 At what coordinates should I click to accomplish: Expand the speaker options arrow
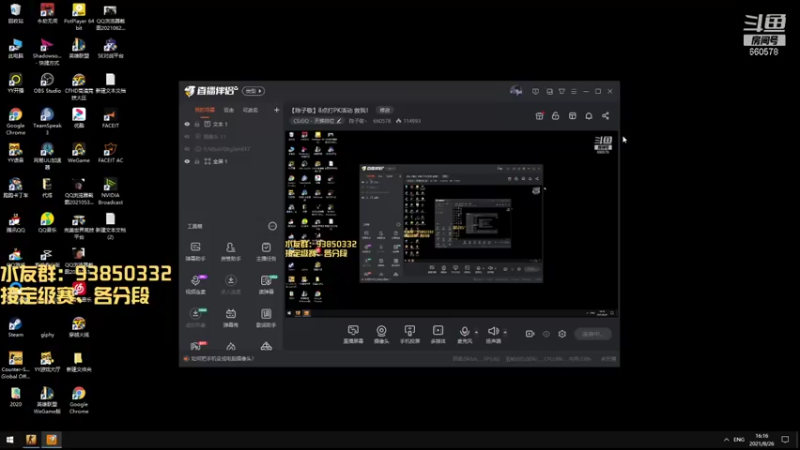(x=505, y=332)
